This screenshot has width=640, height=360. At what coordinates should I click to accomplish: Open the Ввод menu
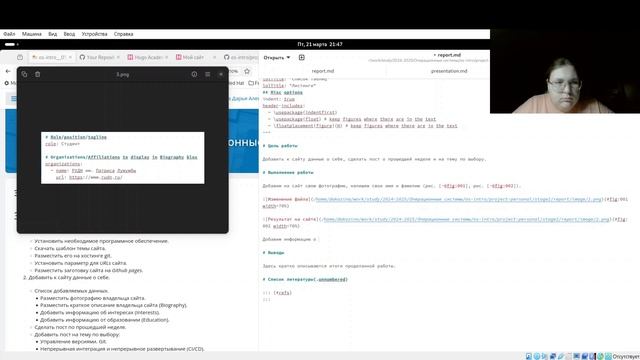click(x=69, y=34)
